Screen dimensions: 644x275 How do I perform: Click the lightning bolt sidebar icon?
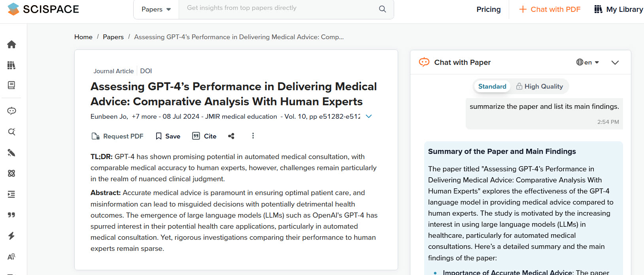pos(11,236)
